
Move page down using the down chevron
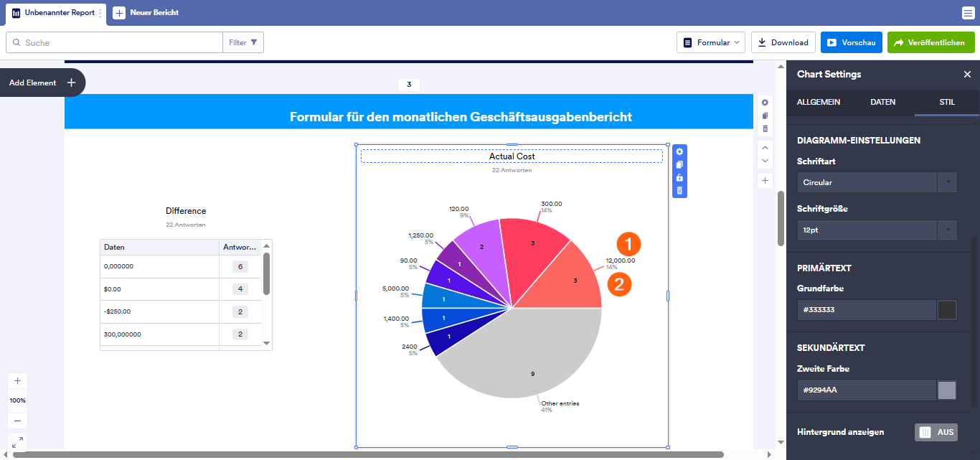(765, 160)
